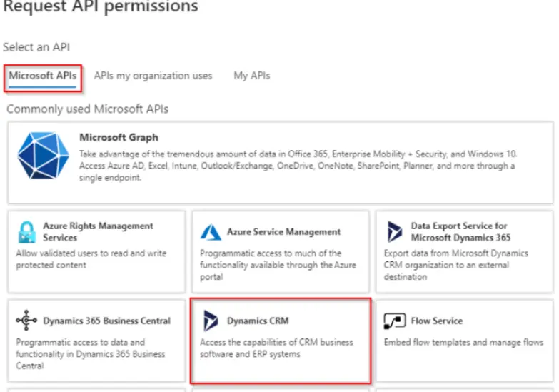Viewport: 559px width, 392px height.
Task: Click the Flow Service icon
Action: [394, 321]
